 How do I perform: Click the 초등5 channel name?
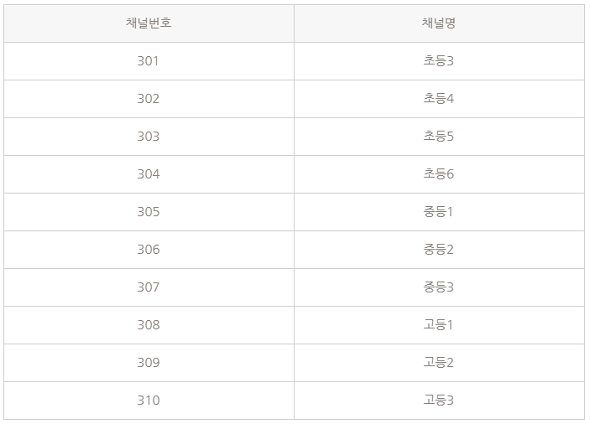(x=439, y=136)
